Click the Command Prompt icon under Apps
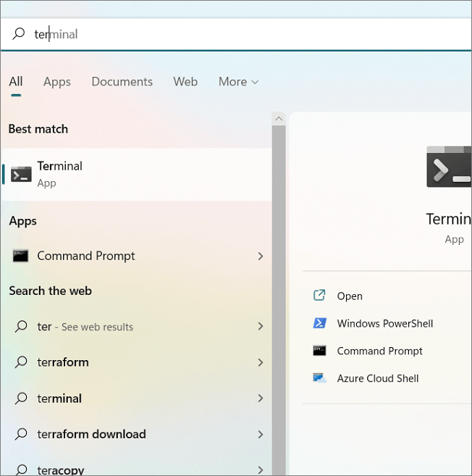The image size is (472, 476). [x=20, y=256]
